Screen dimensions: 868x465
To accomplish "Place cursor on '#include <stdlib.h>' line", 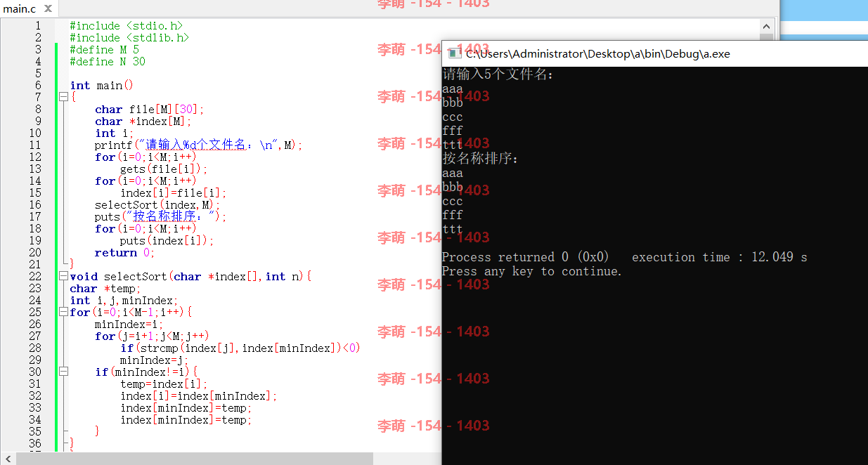I will click(129, 38).
